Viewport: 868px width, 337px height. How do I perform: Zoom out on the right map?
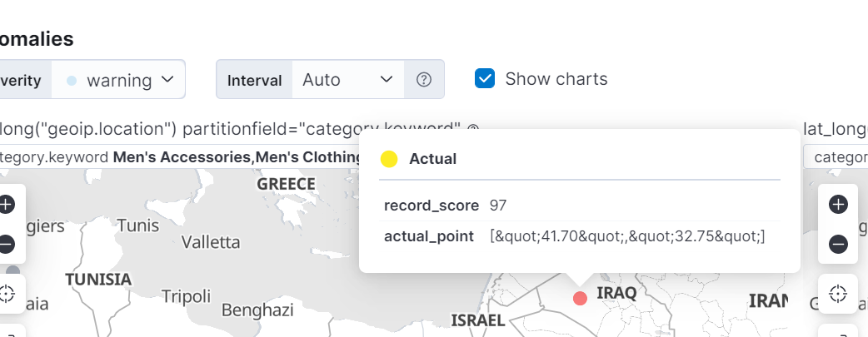pyautogui.click(x=838, y=244)
